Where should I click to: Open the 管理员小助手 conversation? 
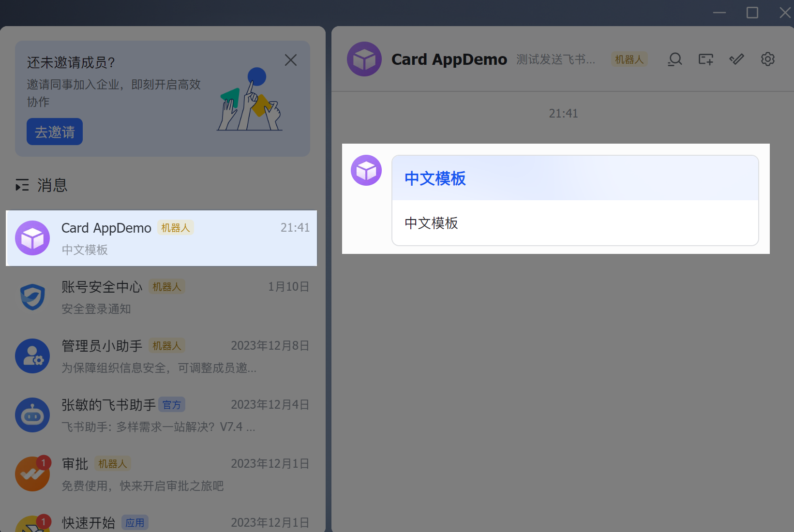162,356
